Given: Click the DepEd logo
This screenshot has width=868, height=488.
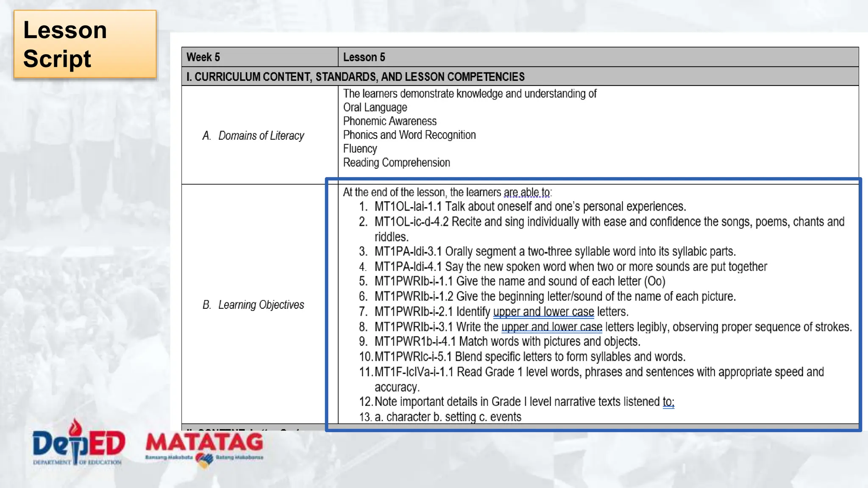Looking at the screenshot, I should (78, 443).
